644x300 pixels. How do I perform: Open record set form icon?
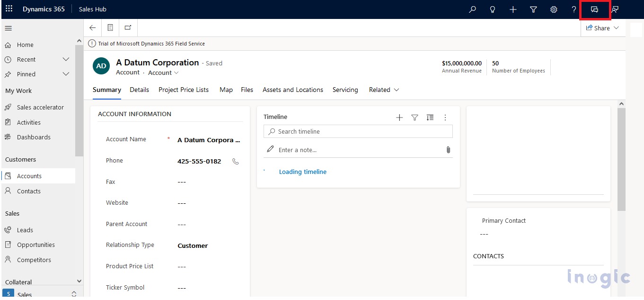pyautogui.click(x=110, y=28)
